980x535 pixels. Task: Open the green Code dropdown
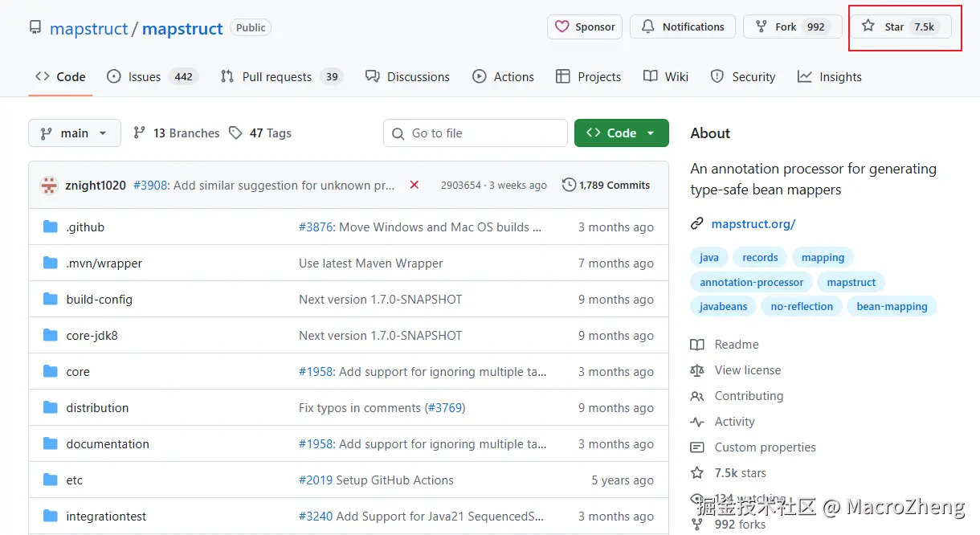[x=621, y=133]
